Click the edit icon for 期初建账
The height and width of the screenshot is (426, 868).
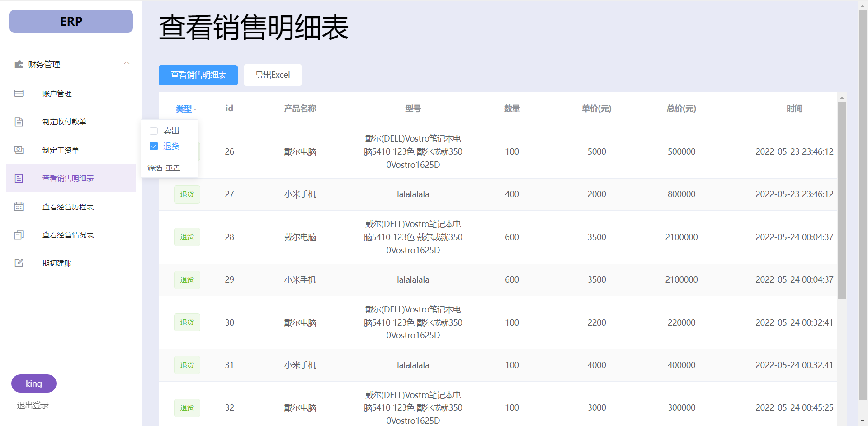(x=19, y=263)
